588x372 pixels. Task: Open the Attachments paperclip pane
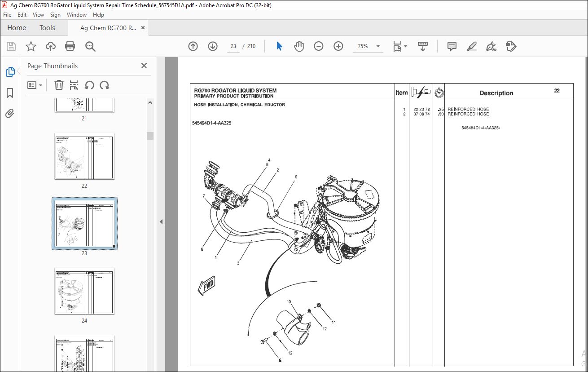[x=10, y=114]
